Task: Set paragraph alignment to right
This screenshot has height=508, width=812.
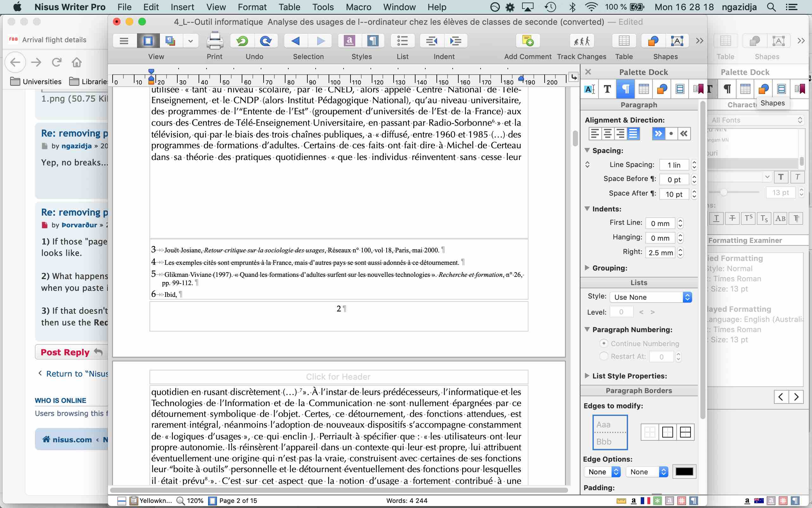Action: 620,134
